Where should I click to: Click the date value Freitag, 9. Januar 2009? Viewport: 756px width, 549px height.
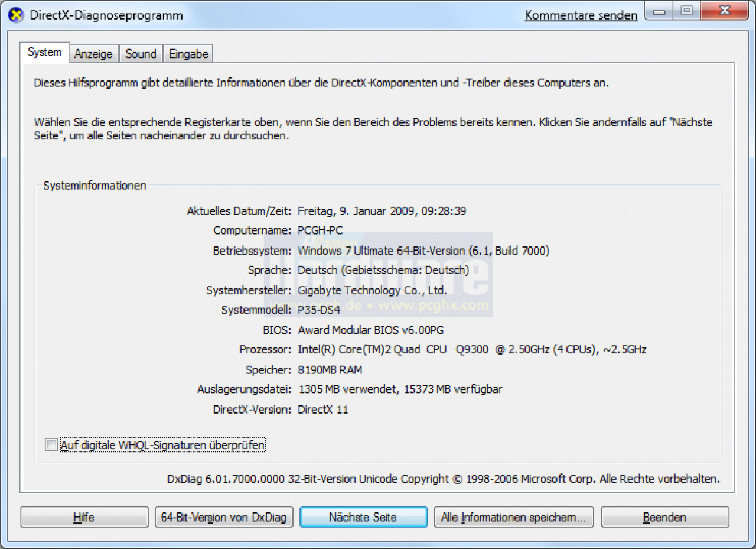click(x=382, y=211)
